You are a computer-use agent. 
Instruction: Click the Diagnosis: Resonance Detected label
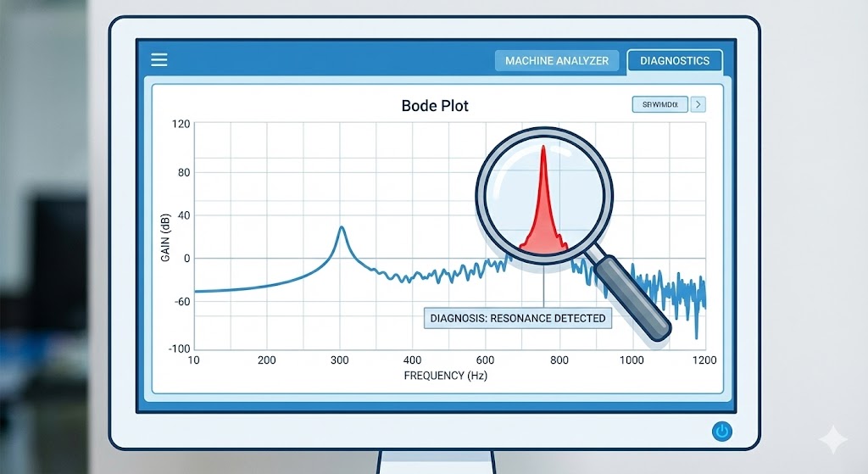pyautogui.click(x=517, y=319)
